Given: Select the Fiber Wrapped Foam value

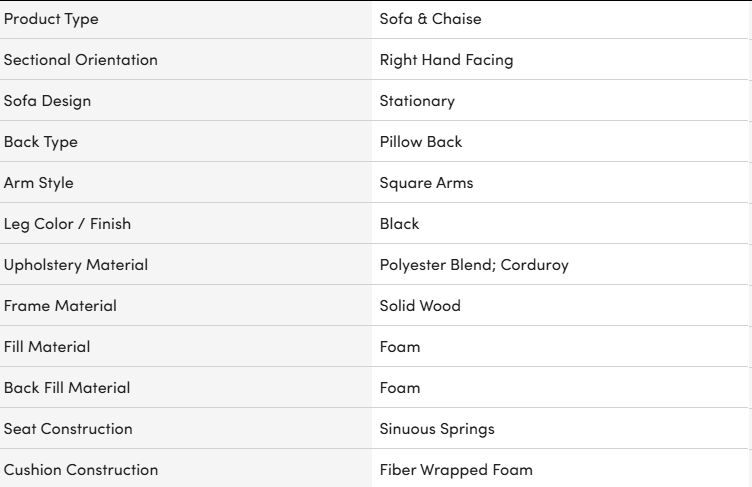Looking at the screenshot, I should (x=456, y=471).
